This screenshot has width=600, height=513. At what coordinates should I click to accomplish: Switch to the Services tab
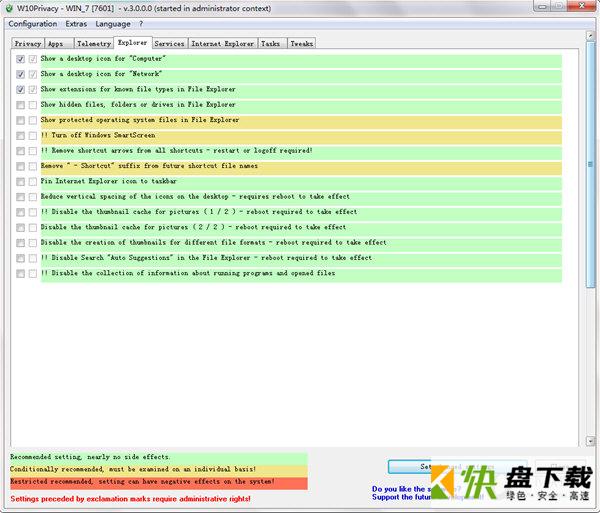(x=170, y=44)
